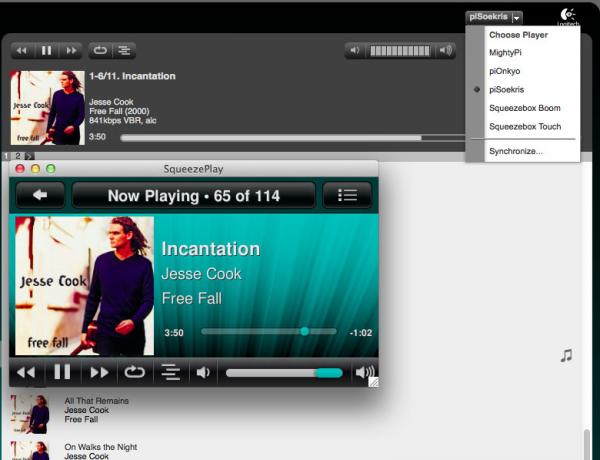Pause playback in top web player
This screenshot has height=460, width=600.
tap(46, 51)
